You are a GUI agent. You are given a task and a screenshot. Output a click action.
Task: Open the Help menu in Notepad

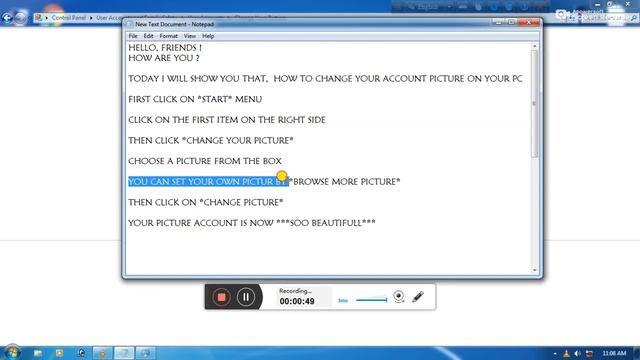pos(208,36)
